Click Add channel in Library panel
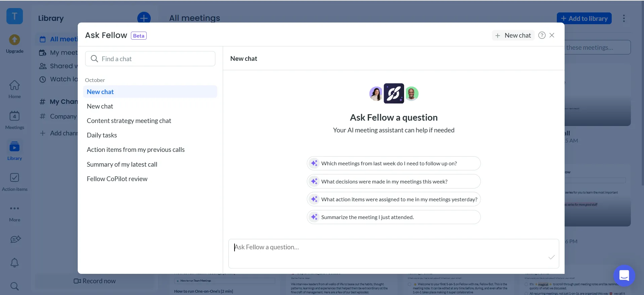This screenshot has height=295, width=644. pyautogui.click(x=59, y=133)
